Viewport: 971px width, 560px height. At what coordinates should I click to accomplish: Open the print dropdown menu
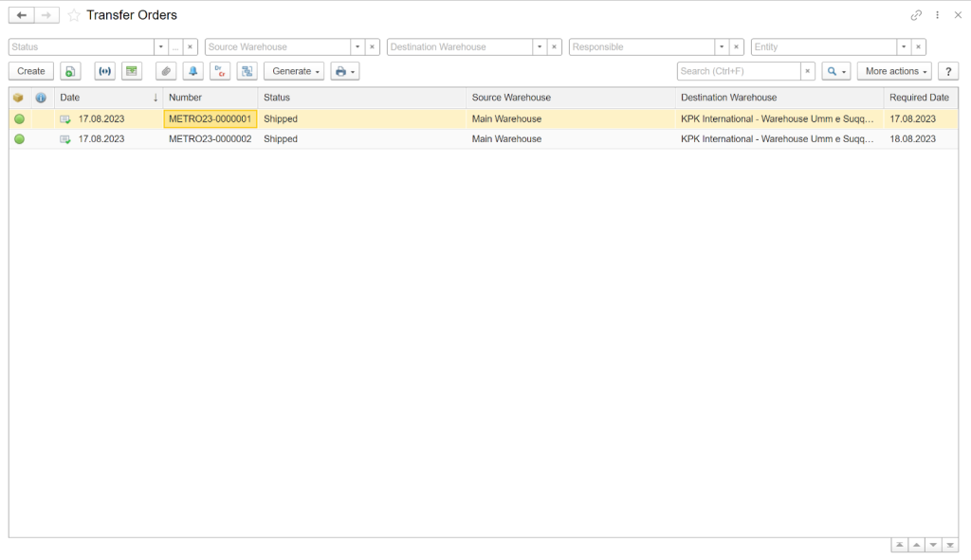(344, 71)
